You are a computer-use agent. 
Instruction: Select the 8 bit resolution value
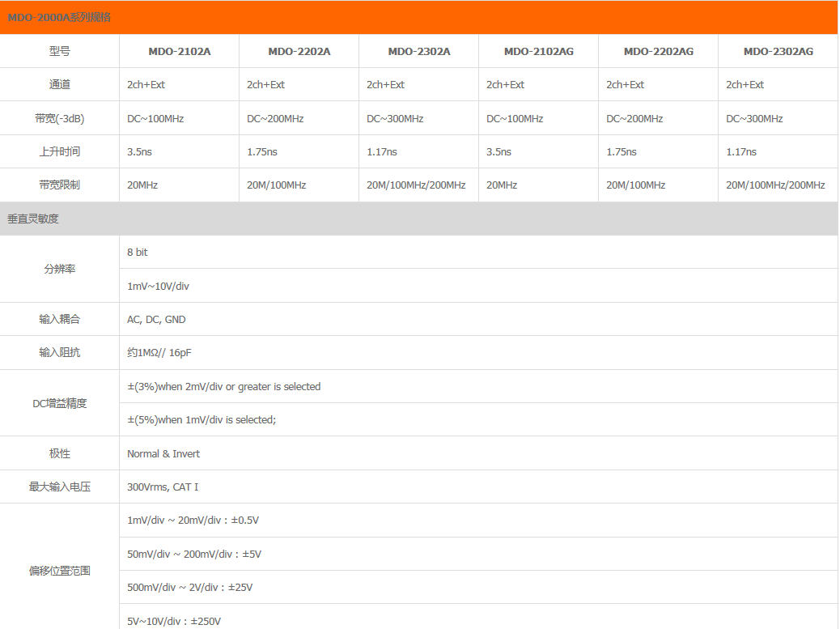(x=138, y=253)
